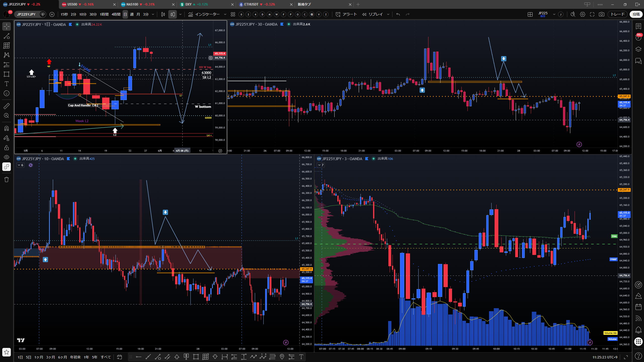Open the daily chart settings gear on time axis
Screen dimensions: 644x362
point(220,151)
